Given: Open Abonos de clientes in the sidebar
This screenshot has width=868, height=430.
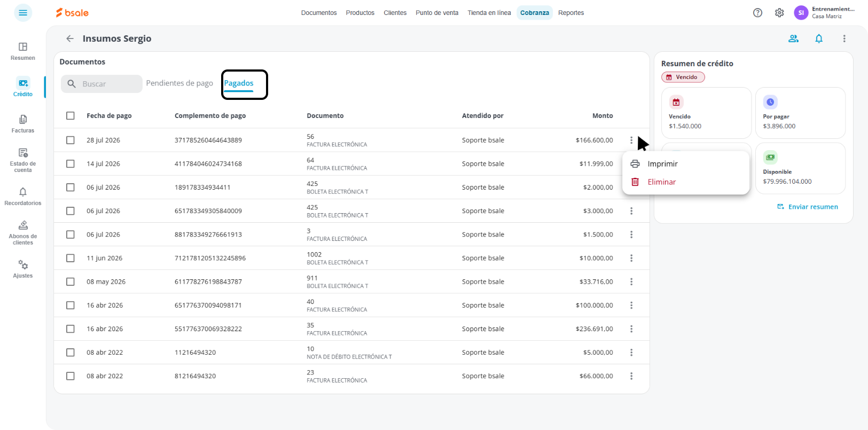Looking at the screenshot, I should tap(23, 232).
